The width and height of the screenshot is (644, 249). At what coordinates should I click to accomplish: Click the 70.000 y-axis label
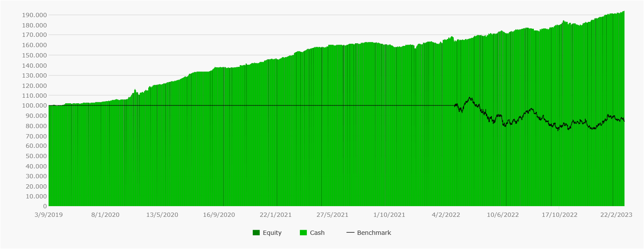pyautogui.click(x=36, y=136)
